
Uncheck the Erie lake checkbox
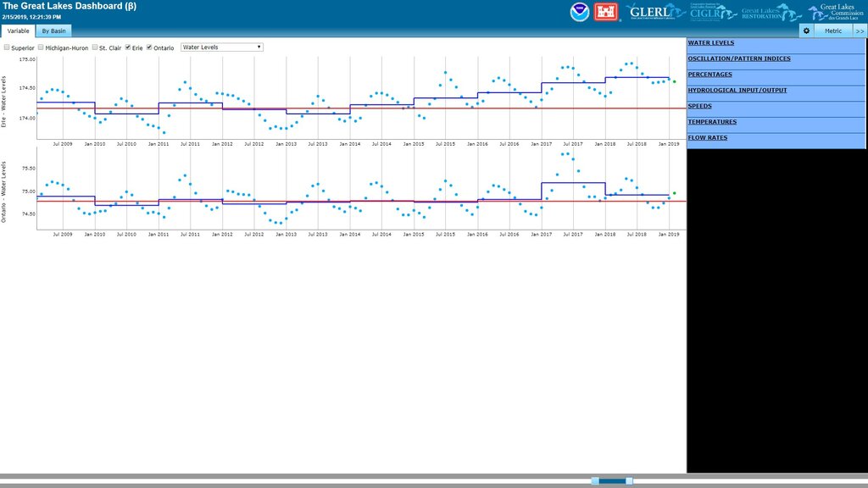(x=128, y=47)
